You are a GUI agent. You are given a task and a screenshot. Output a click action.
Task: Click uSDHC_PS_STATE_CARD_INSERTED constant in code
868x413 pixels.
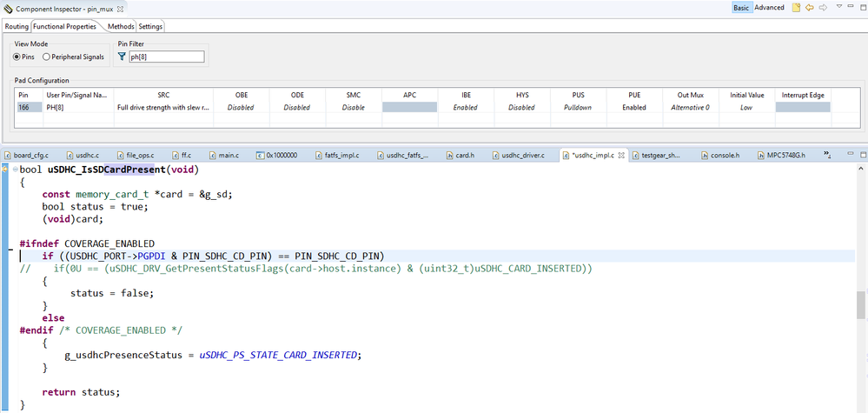[278, 355]
